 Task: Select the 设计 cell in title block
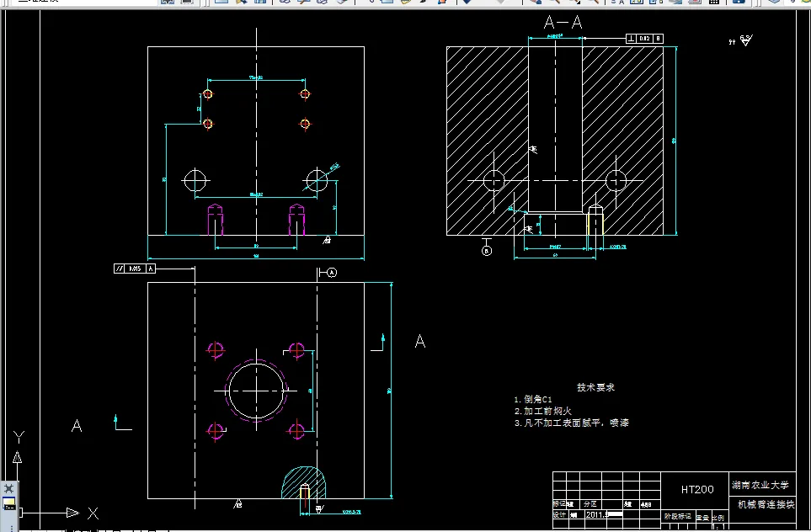(559, 515)
